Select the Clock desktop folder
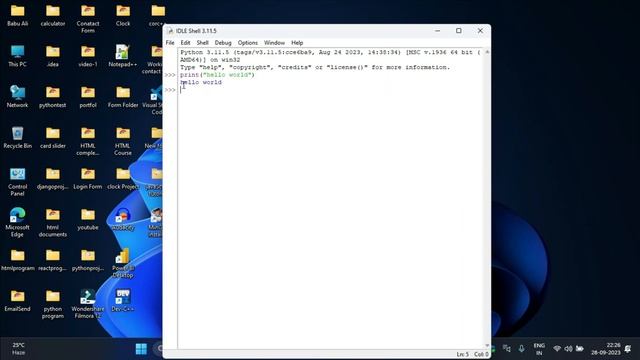This screenshot has width=640, height=360. pyautogui.click(x=123, y=16)
